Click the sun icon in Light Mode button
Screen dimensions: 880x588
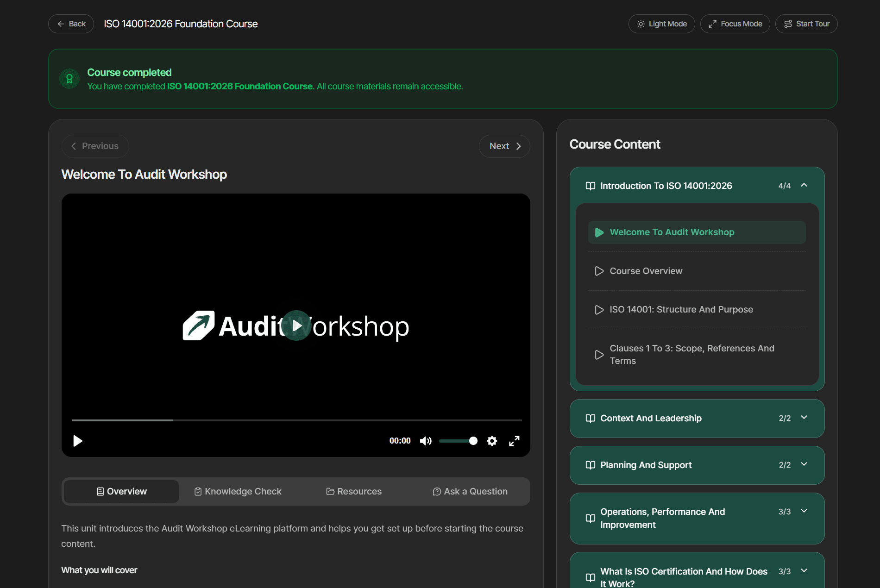click(x=641, y=24)
